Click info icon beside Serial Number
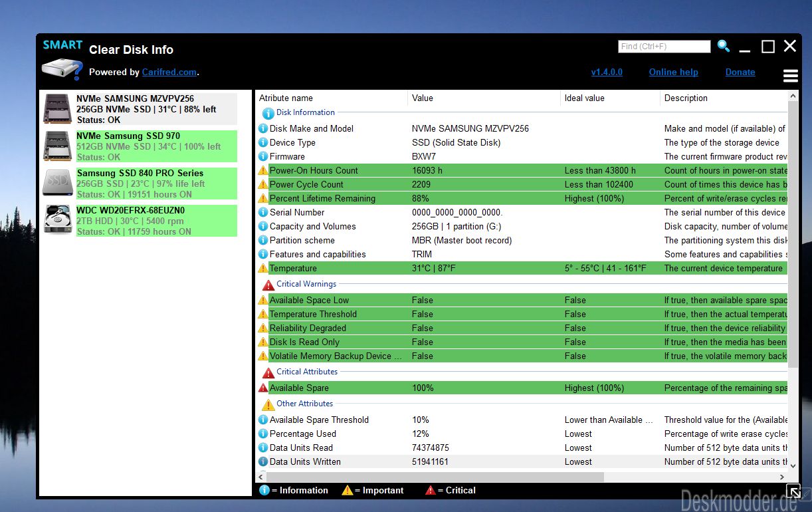Screen dimensions: 812x512 (x=263, y=212)
